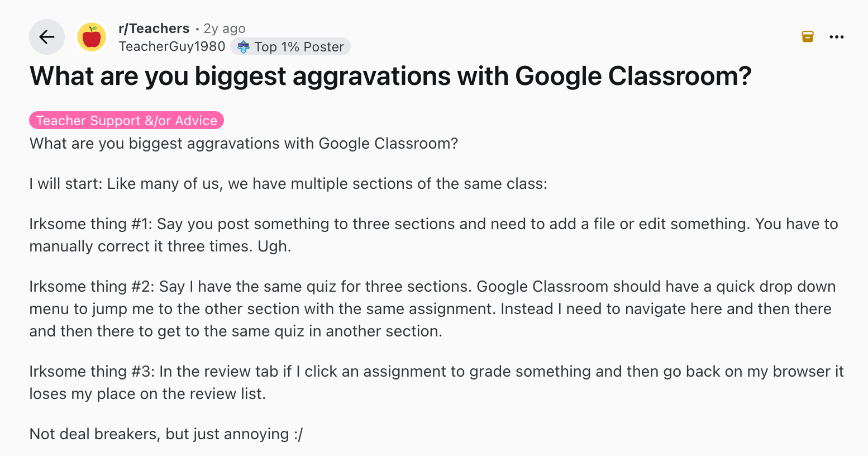Screen dimensions: 868x456
Task: Open the three-dot post options menu
Action: click(836, 37)
